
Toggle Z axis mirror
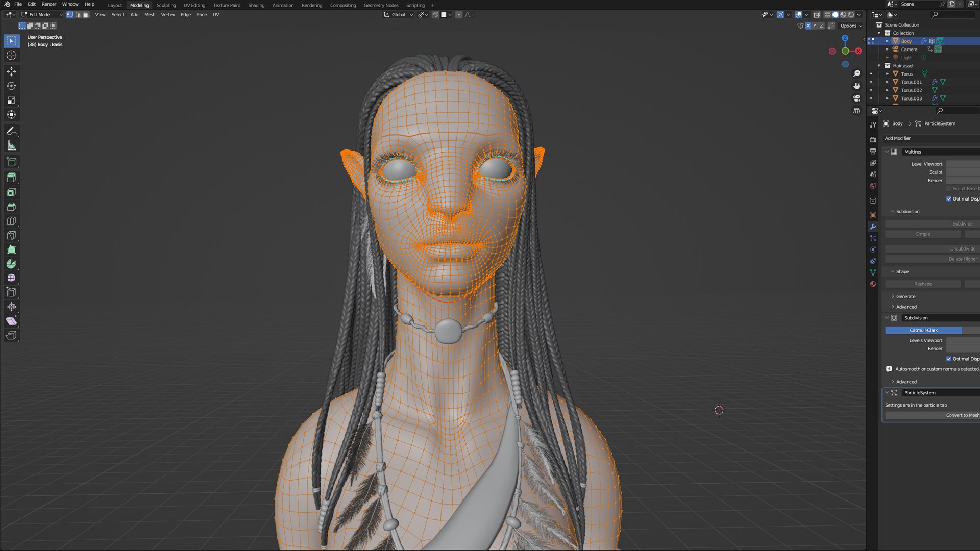[821, 26]
